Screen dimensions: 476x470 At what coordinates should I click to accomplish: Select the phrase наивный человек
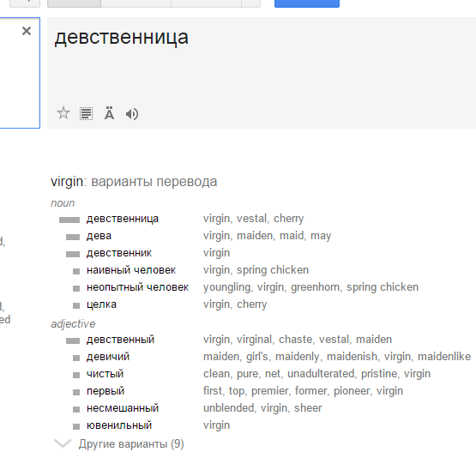point(131,270)
